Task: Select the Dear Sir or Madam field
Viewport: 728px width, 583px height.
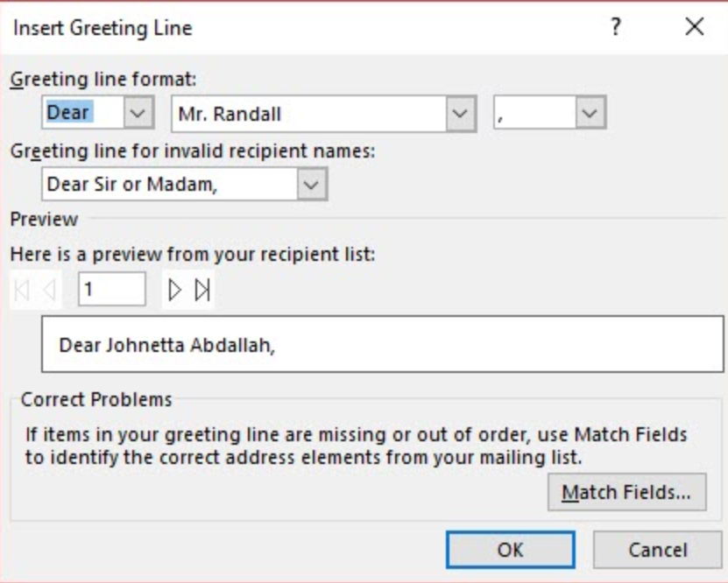Action: [x=169, y=185]
